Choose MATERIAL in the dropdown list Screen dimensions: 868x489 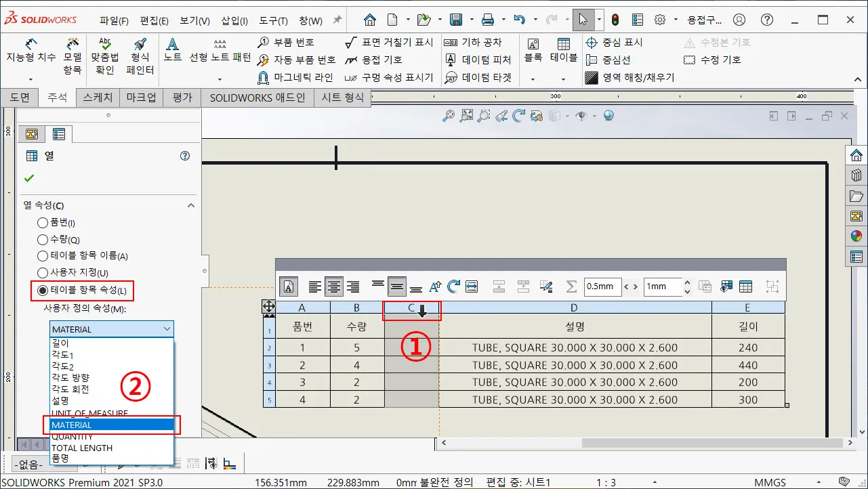coord(112,425)
